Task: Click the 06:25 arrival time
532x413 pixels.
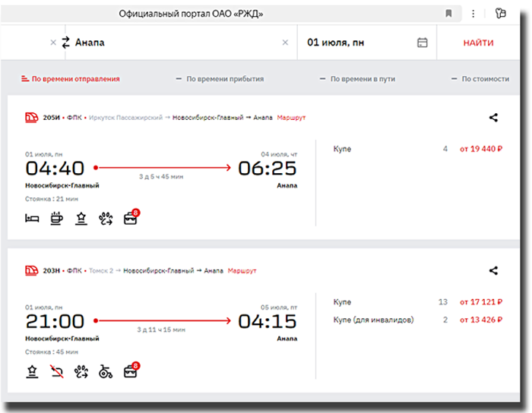Action: pyautogui.click(x=268, y=169)
